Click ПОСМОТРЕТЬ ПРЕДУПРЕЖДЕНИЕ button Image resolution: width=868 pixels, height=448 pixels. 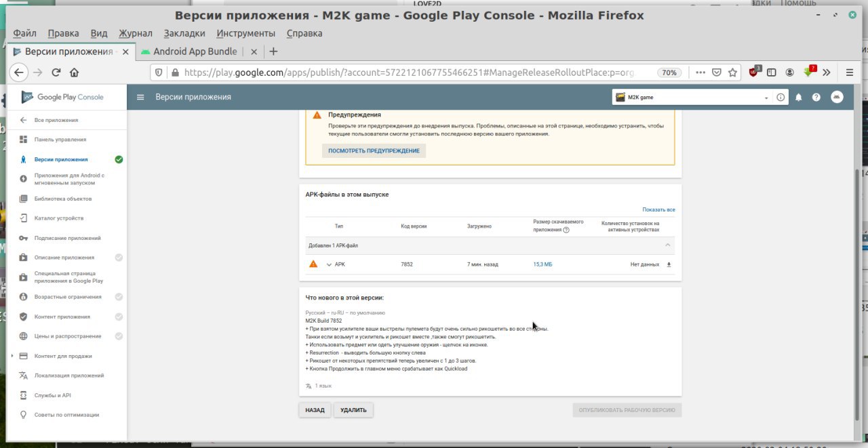tap(374, 150)
